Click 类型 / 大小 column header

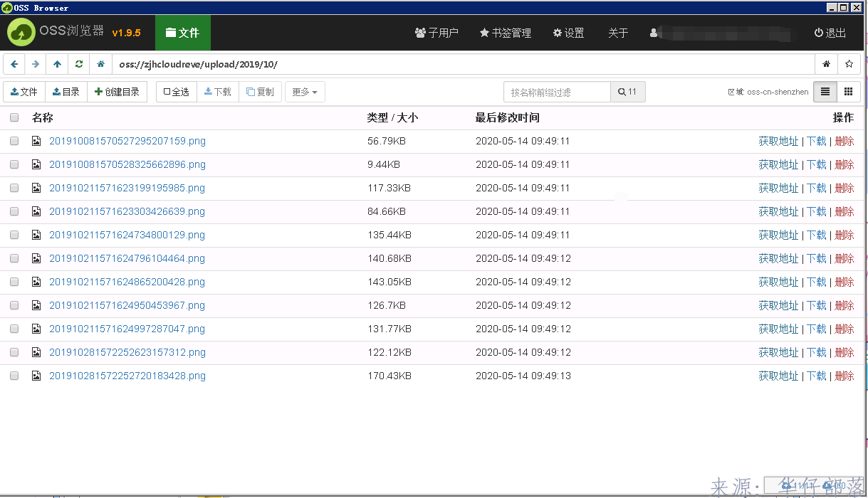point(392,117)
